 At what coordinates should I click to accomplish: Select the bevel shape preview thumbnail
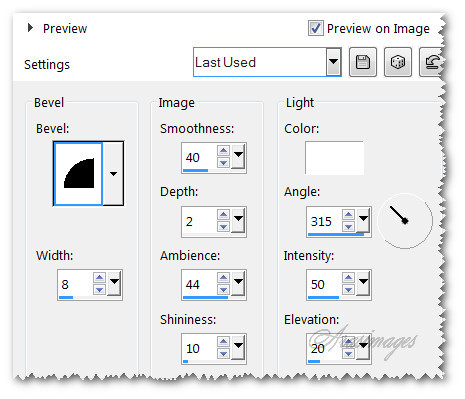click(78, 173)
